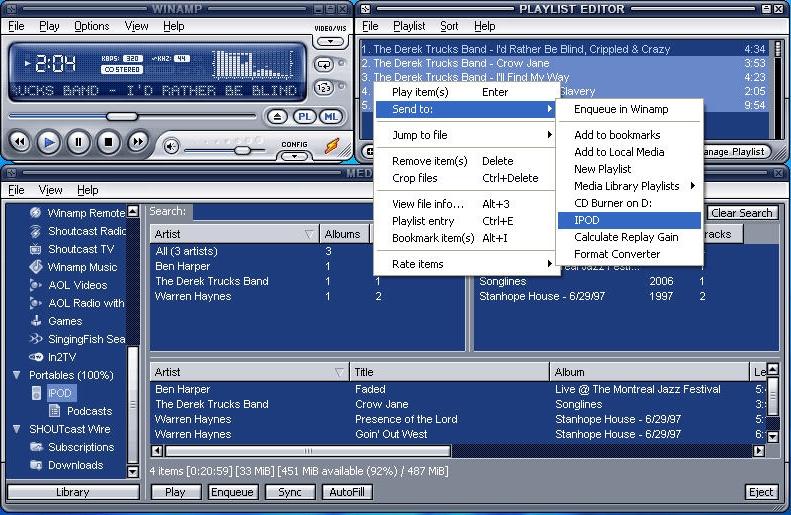This screenshot has width=791, height=515.
Task: Click the Enqueue button
Action: tap(233, 492)
